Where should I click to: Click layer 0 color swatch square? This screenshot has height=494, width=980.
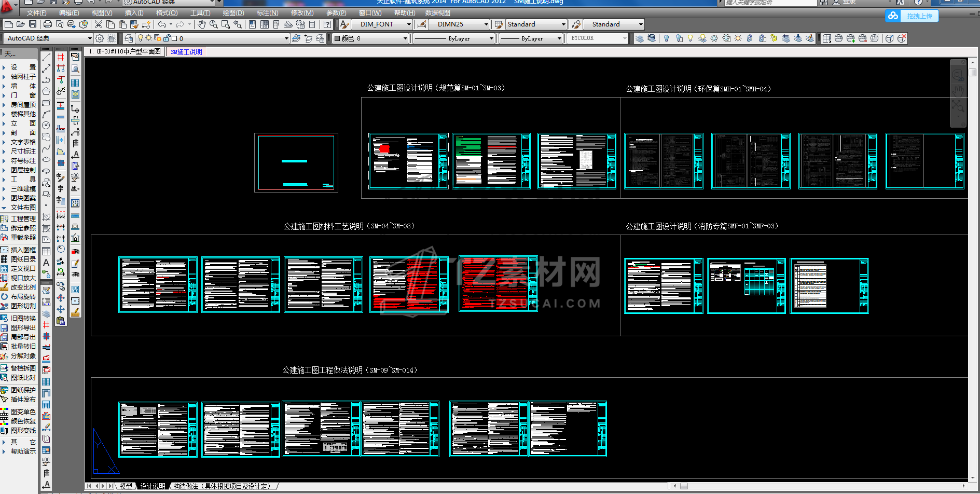[174, 38]
